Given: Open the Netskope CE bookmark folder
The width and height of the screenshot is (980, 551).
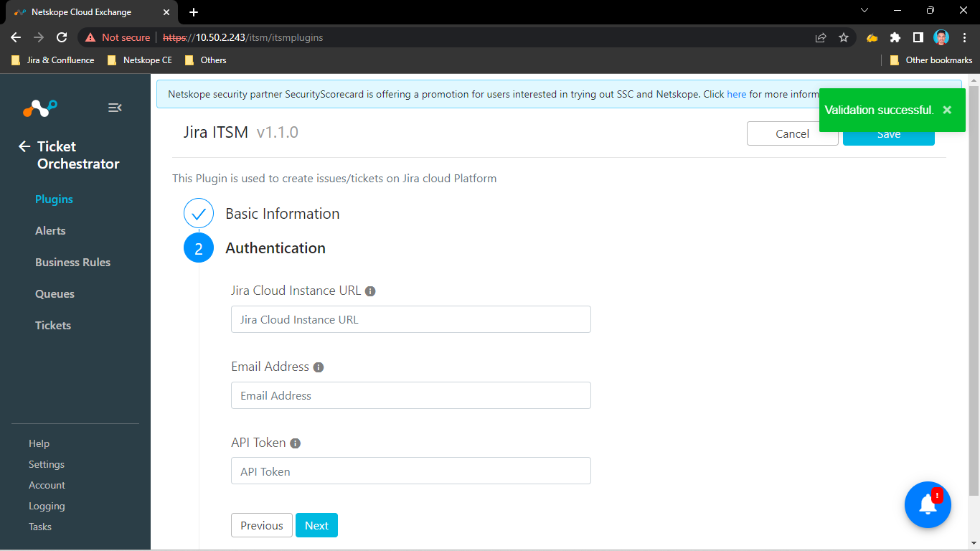Looking at the screenshot, I should (x=140, y=60).
